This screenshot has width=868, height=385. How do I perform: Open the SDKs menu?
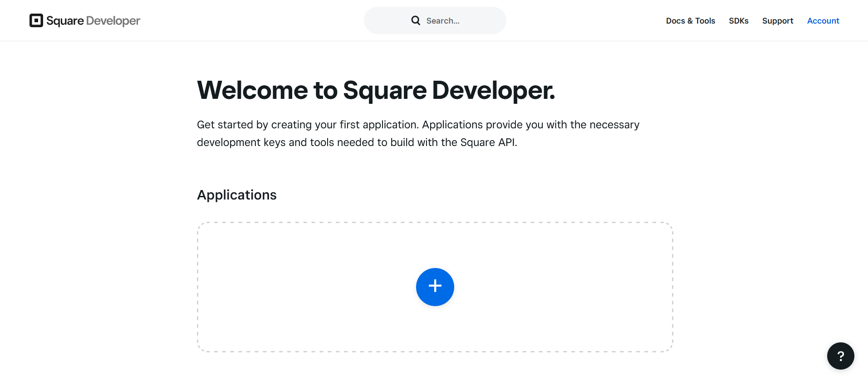739,21
